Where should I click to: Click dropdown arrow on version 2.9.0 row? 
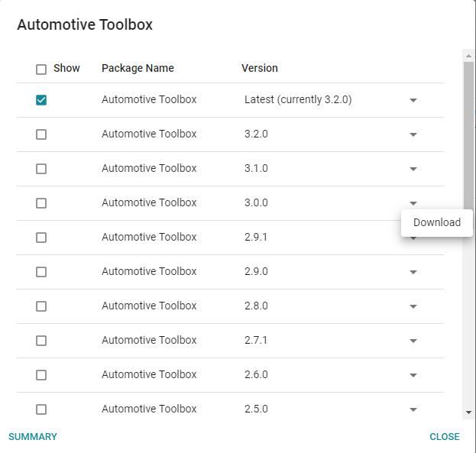point(413,272)
